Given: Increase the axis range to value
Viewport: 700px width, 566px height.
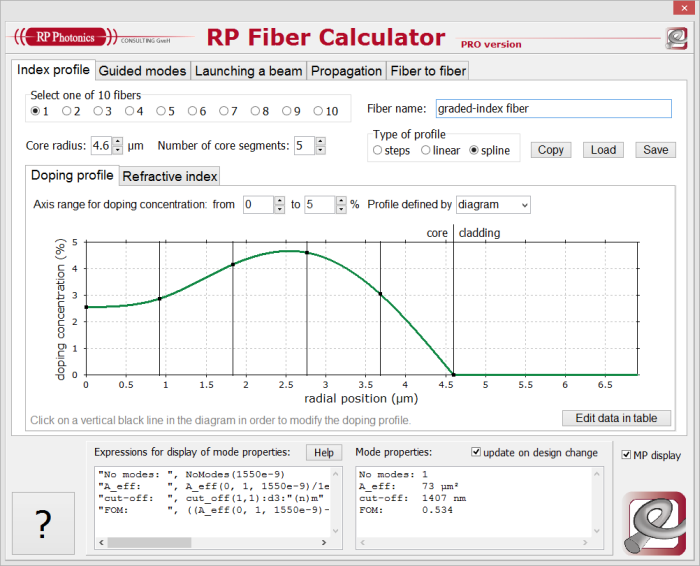Looking at the screenshot, I should click(x=341, y=200).
